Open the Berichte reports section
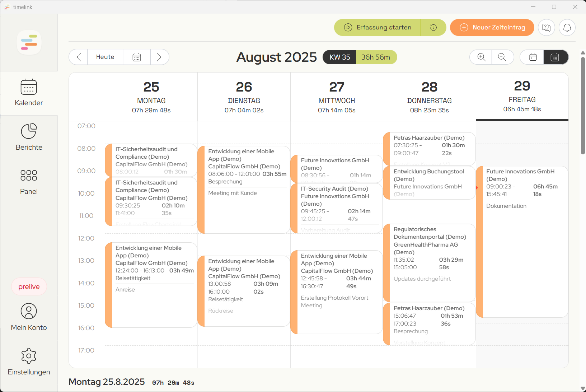 29,137
